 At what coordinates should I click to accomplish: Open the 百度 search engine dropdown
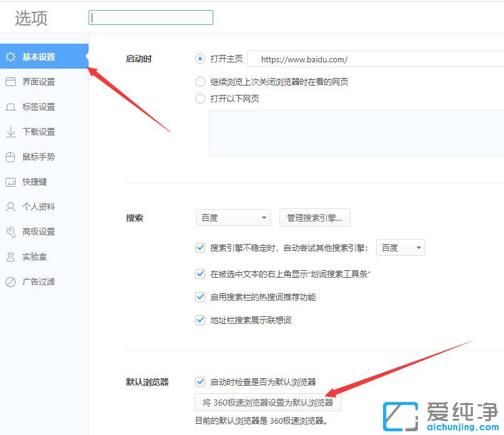click(x=233, y=217)
